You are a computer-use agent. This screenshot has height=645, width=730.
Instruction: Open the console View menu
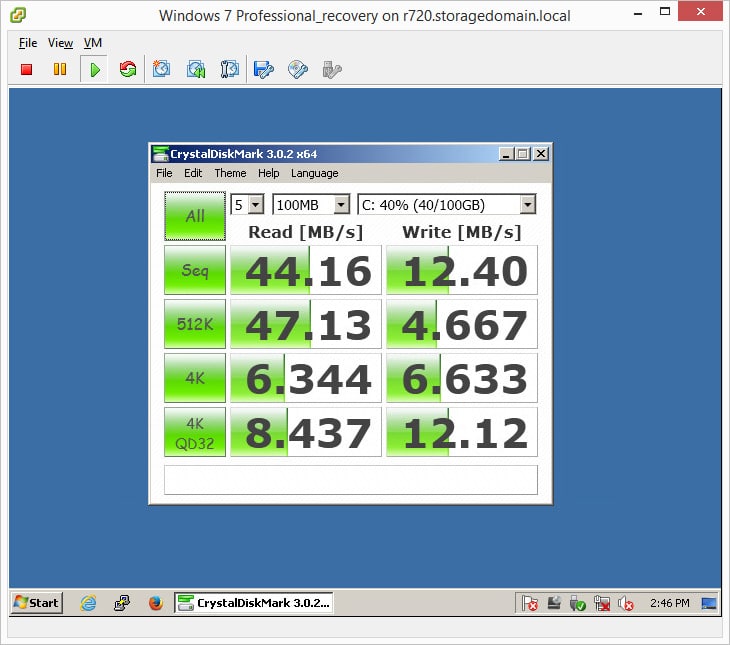pos(60,43)
